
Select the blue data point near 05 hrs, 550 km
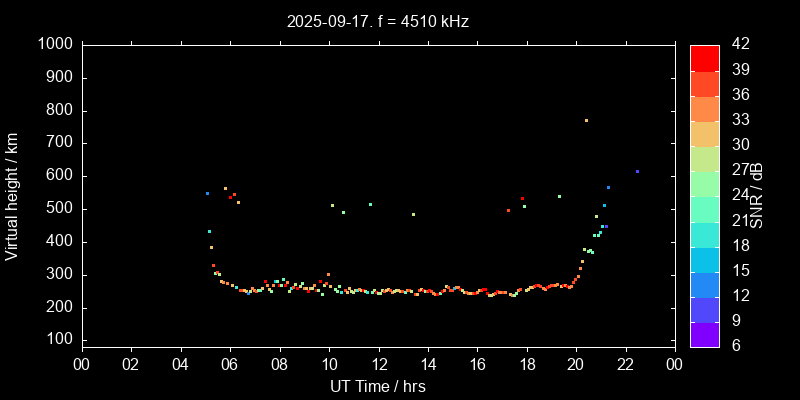(207, 193)
